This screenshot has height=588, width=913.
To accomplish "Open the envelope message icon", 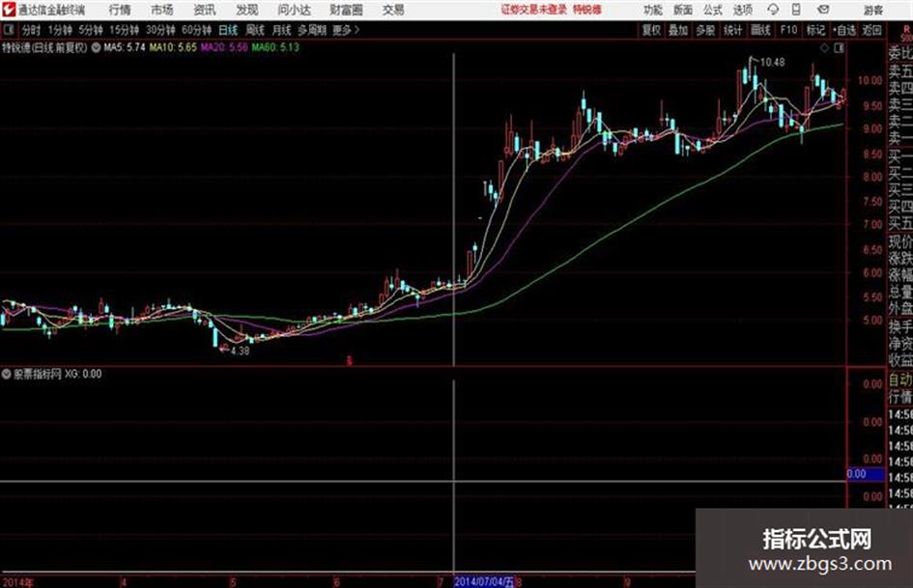I will tap(823, 10).
